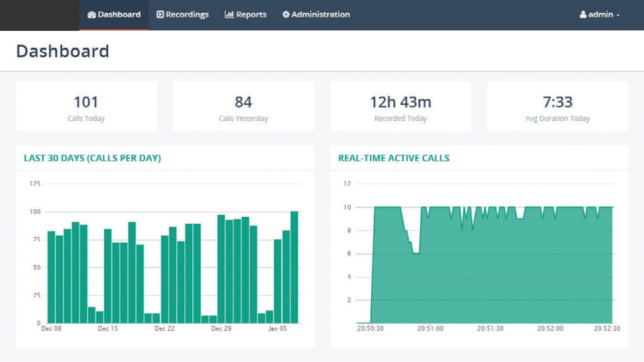Image resolution: width=644 pixels, height=362 pixels.
Task: Click the Jan 05 axis label
Action: (x=278, y=329)
